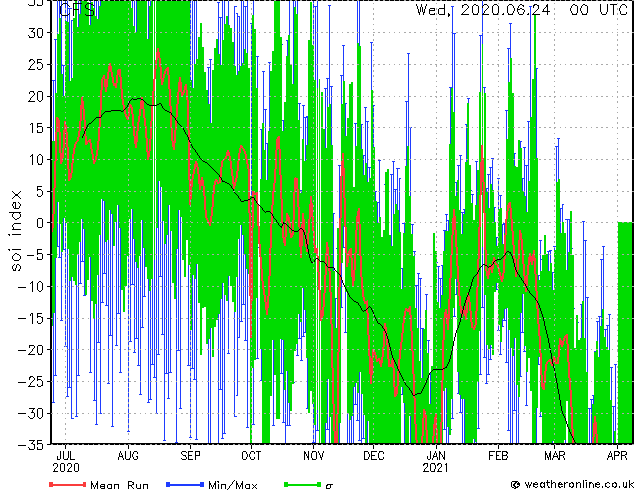Viewport: 634px width, 490px height.
Task: Click the FEB x-axis label
Action: pyautogui.click(x=498, y=456)
